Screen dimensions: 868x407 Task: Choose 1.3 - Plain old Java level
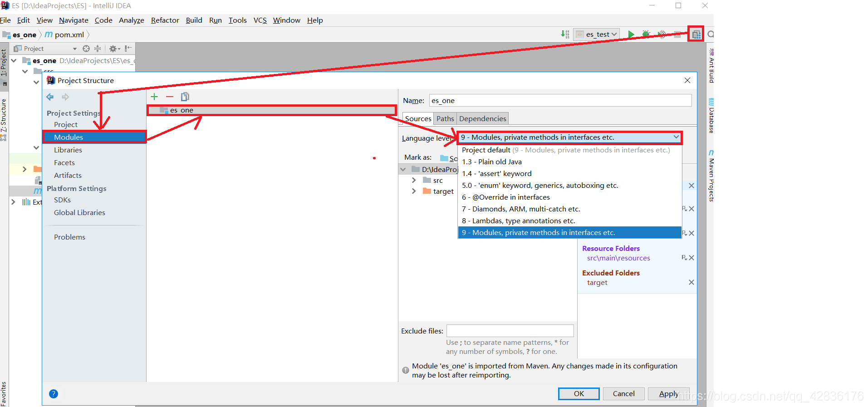[x=570, y=162]
